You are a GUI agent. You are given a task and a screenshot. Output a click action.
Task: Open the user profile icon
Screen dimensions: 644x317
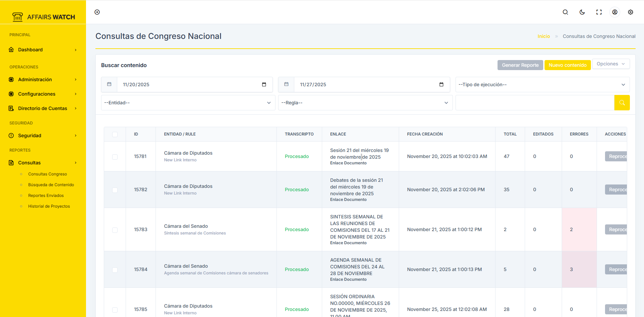[615, 12]
